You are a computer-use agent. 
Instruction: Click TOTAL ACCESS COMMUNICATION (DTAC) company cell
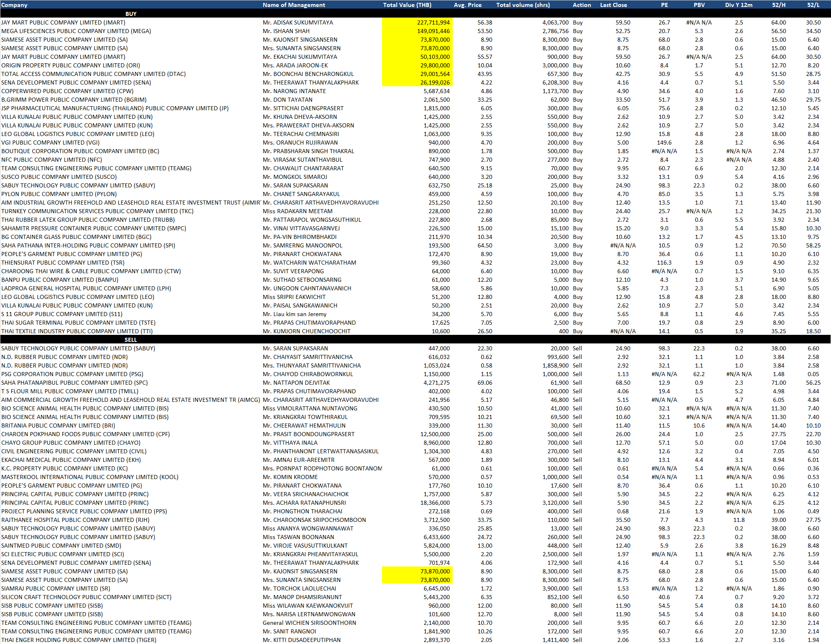(94, 74)
